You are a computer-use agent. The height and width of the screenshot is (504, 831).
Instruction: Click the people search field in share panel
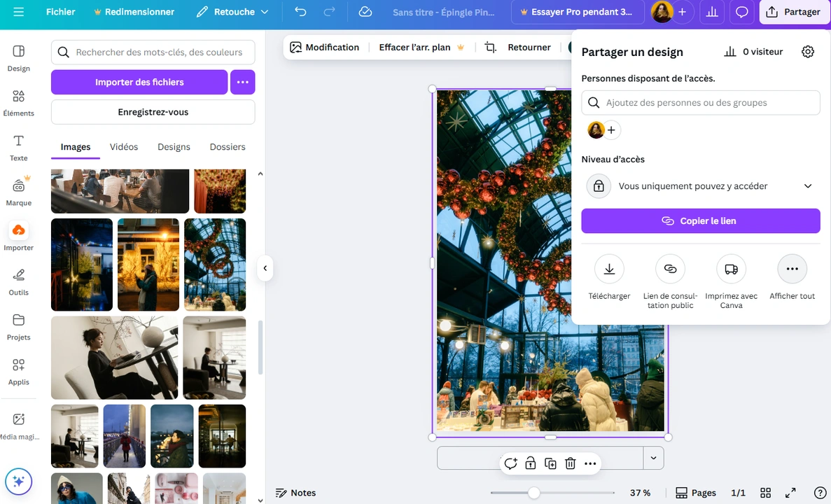point(700,102)
